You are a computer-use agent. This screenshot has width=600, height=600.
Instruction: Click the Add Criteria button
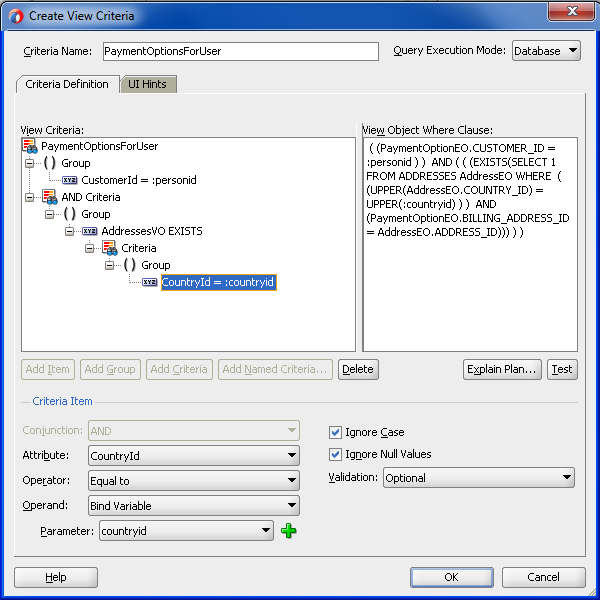[x=179, y=369]
